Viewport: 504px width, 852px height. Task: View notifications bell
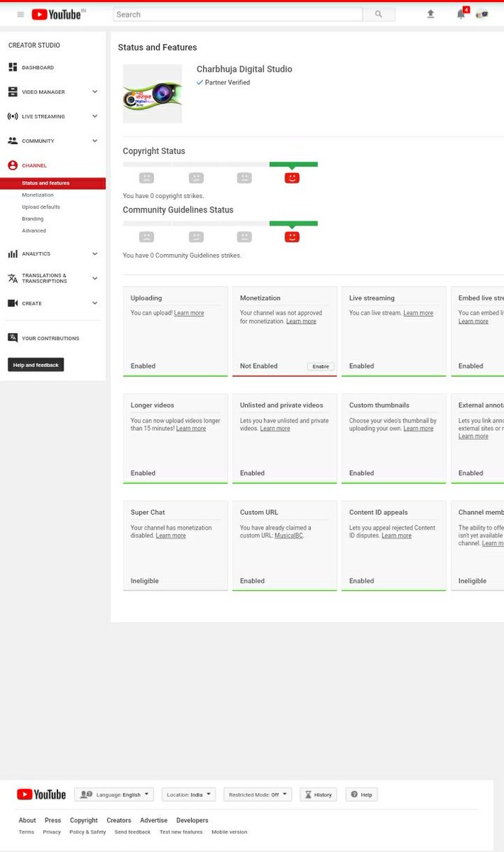[x=461, y=14]
